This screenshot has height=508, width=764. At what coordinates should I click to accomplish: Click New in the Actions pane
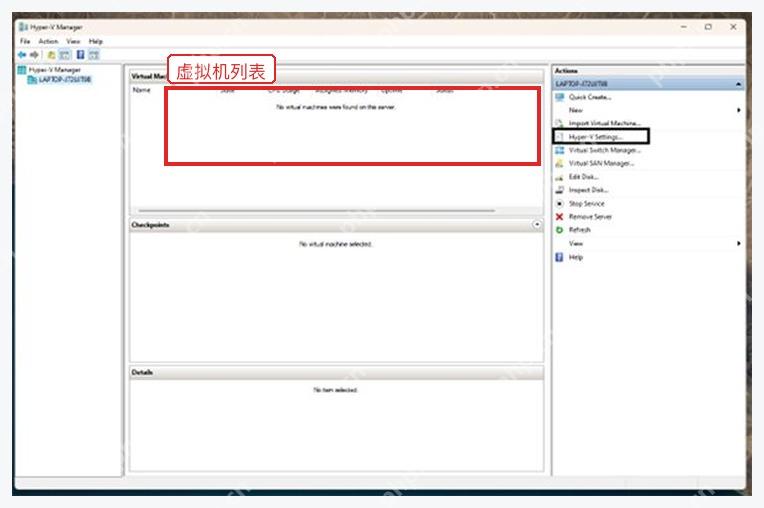coord(575,111)
